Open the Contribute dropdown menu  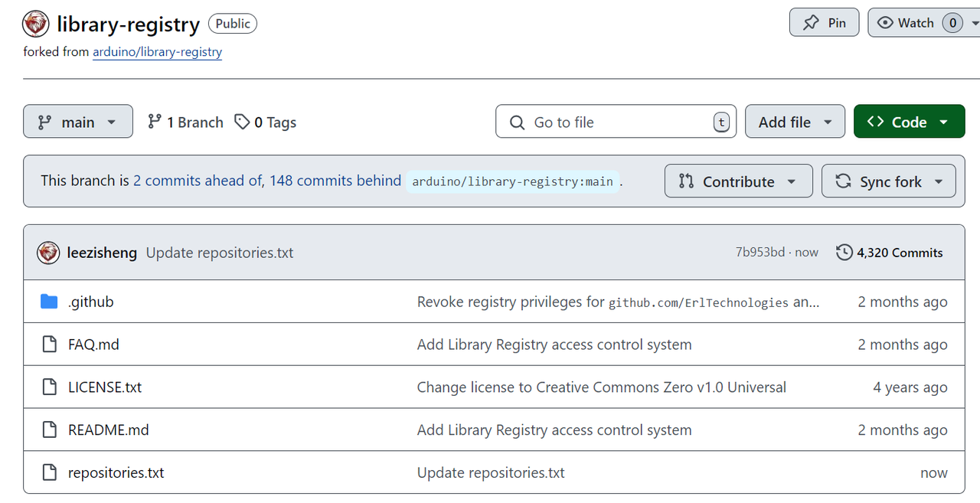(738, 181)
